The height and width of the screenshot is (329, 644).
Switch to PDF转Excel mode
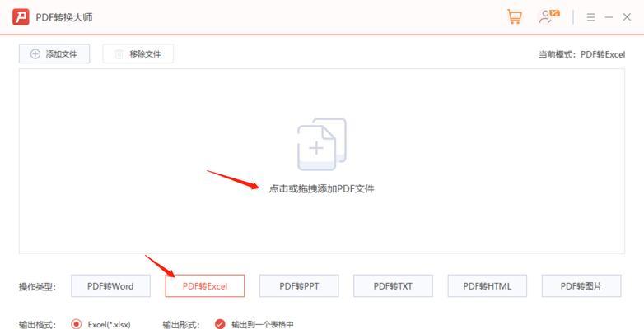click(205, 286)
